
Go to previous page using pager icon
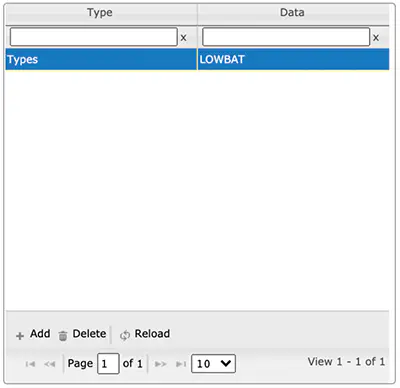point(50,364)
